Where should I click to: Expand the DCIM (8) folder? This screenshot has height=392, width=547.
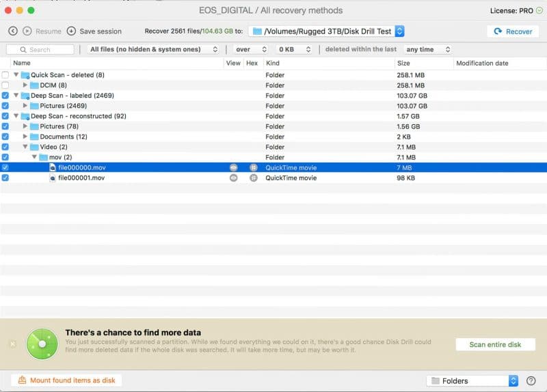pyautogui.click(x=25, y=85)
